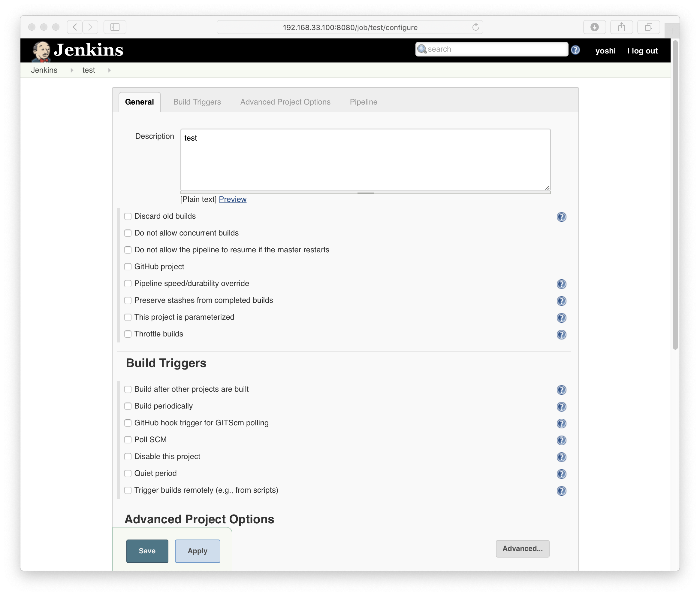
Task: Enable the Quiet period option
Action: 128,473
